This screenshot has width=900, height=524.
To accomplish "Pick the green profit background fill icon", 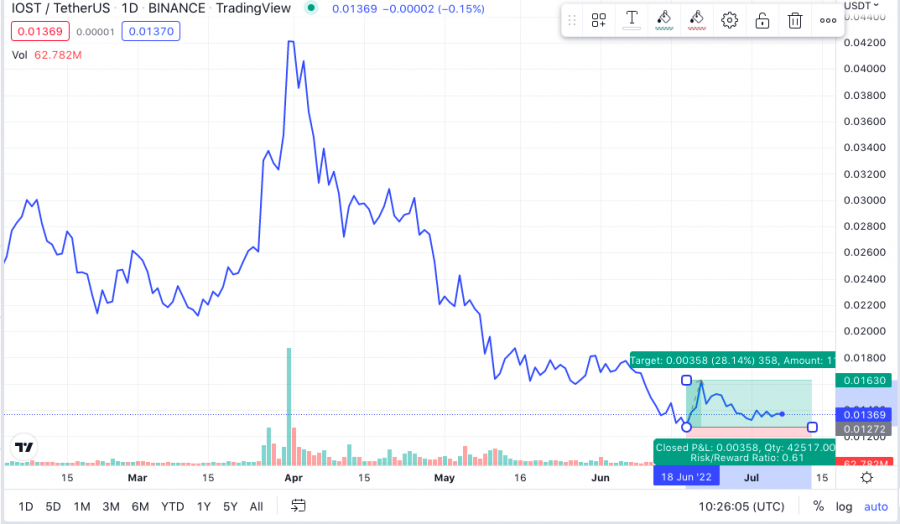I will click(x=664, y=20).
